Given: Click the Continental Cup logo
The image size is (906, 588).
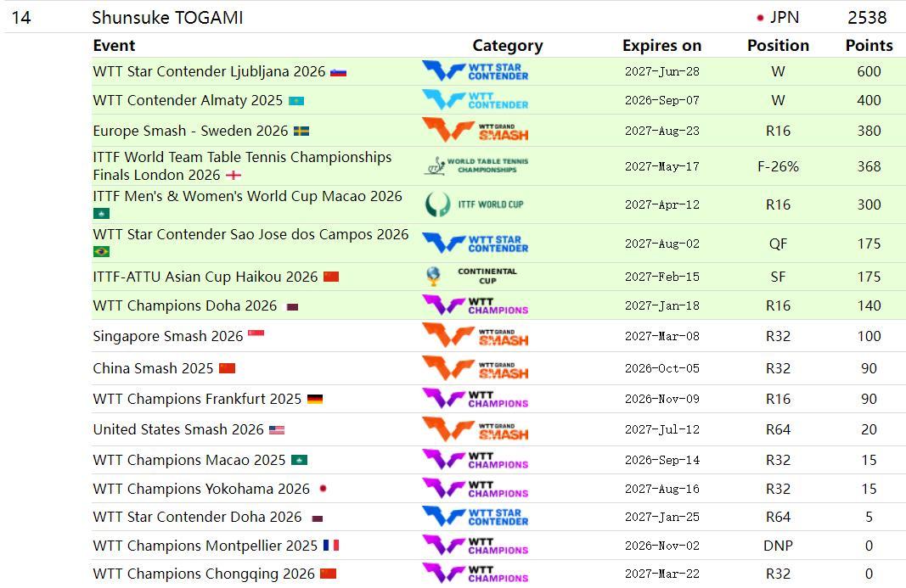Looking at the screenshot, I should click(471, 276).
